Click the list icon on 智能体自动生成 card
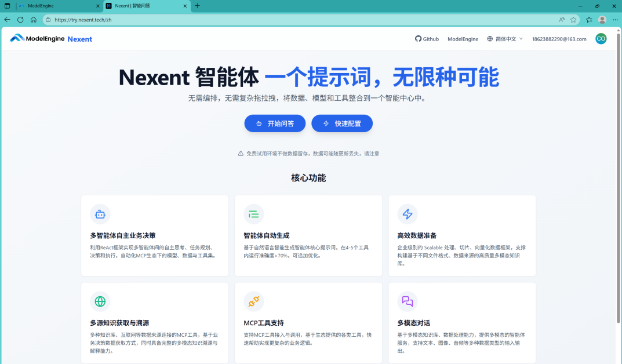This screenshot has height=364, width=622. pos(254,214)
